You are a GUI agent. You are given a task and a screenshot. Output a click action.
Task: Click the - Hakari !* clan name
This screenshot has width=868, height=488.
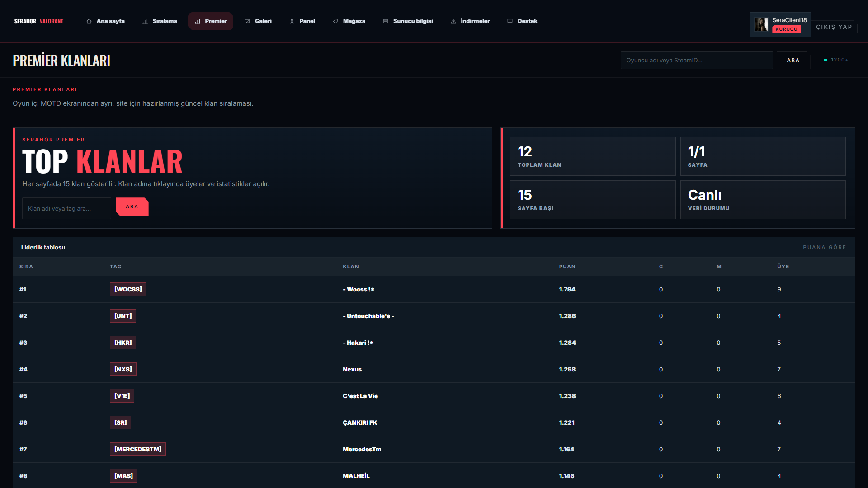[x=358, y=343]
